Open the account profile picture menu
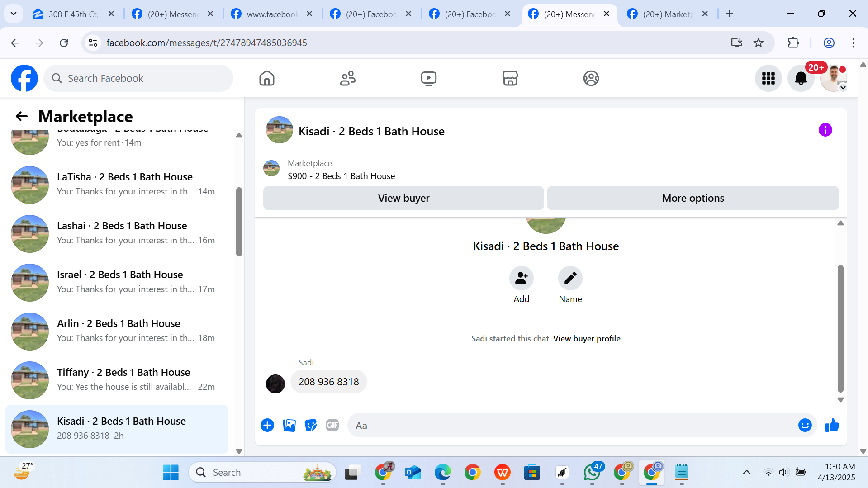Screen dimensions: 868x488 click(x=833, y=78)
